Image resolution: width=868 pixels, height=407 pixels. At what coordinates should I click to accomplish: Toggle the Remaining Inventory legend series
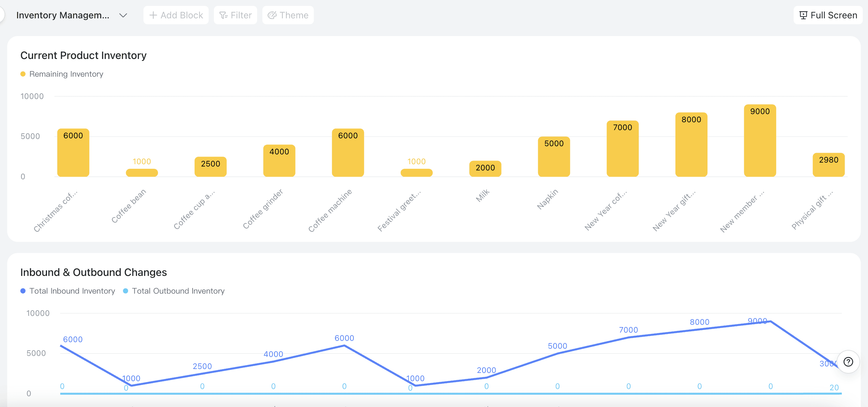point(66,74)
